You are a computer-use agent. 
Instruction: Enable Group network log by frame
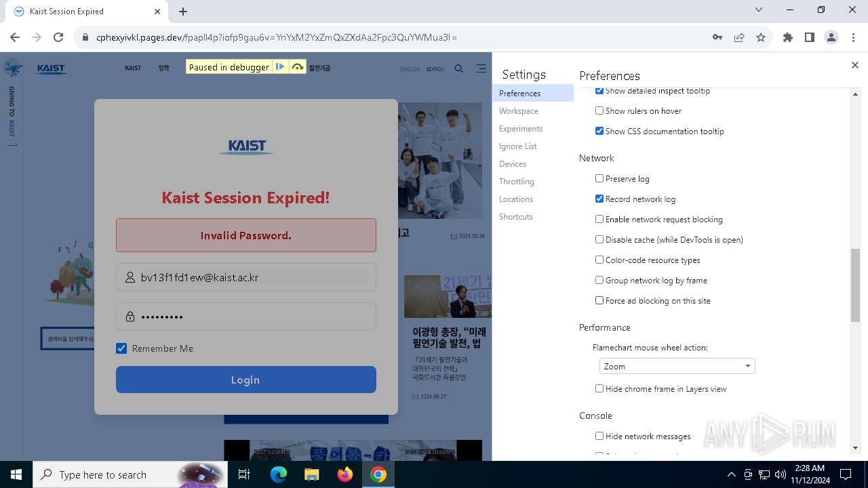[599, 280]
